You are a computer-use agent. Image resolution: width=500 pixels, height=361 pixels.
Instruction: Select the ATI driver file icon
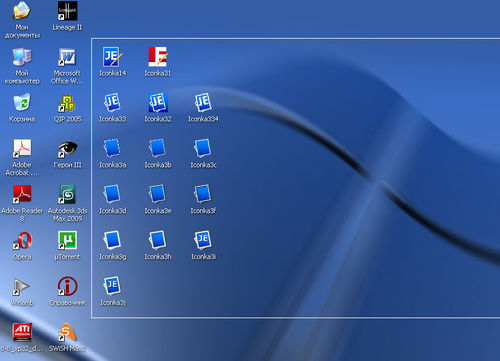click(x=22, y=332)
